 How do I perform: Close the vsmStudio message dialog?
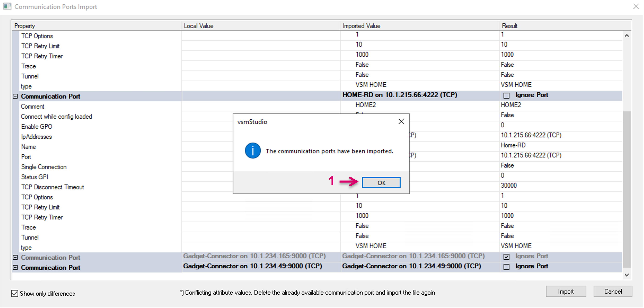point(401,122)
